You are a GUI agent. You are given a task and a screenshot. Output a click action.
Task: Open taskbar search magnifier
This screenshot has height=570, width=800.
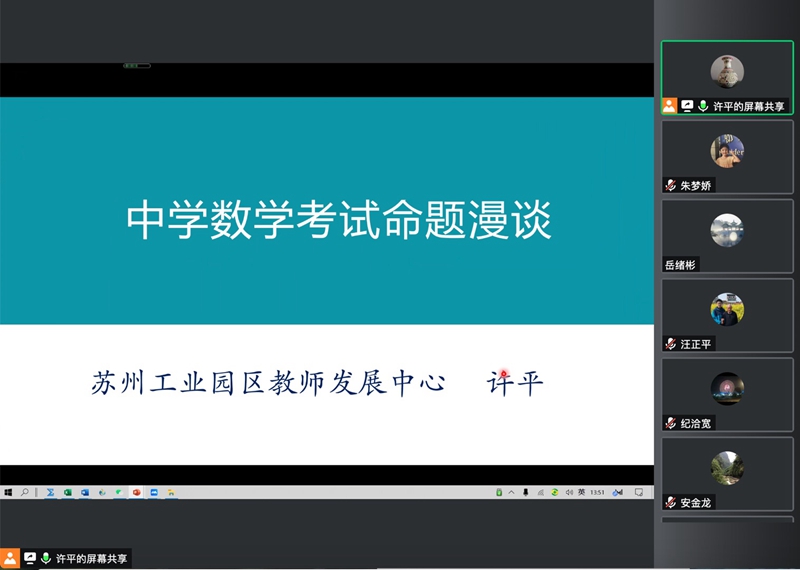click(x=25, y=492)
